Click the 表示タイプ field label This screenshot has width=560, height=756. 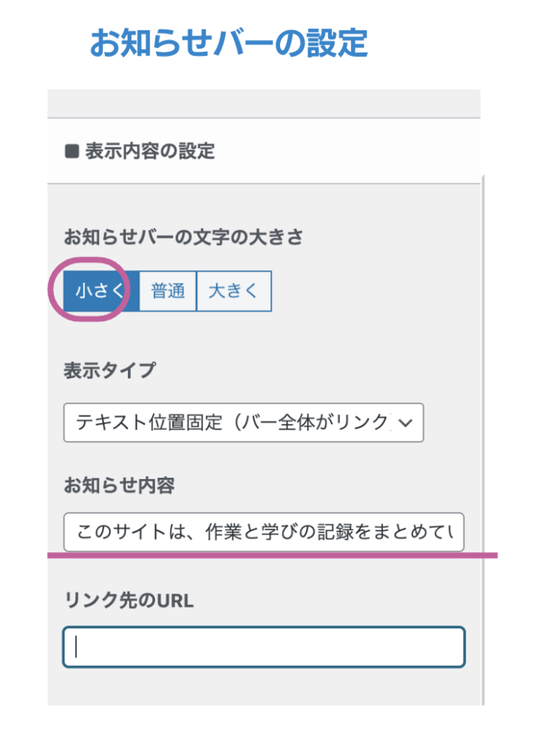110,371
